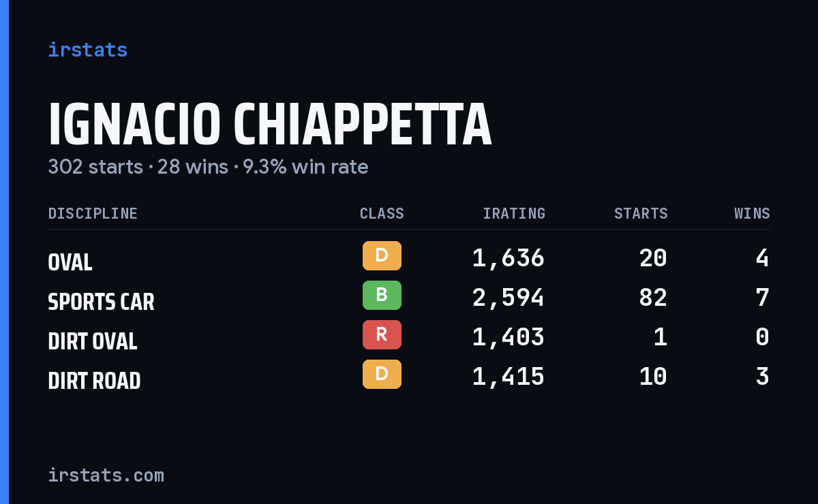Click the orange D class badge for Dirt Road

[382, 374]
